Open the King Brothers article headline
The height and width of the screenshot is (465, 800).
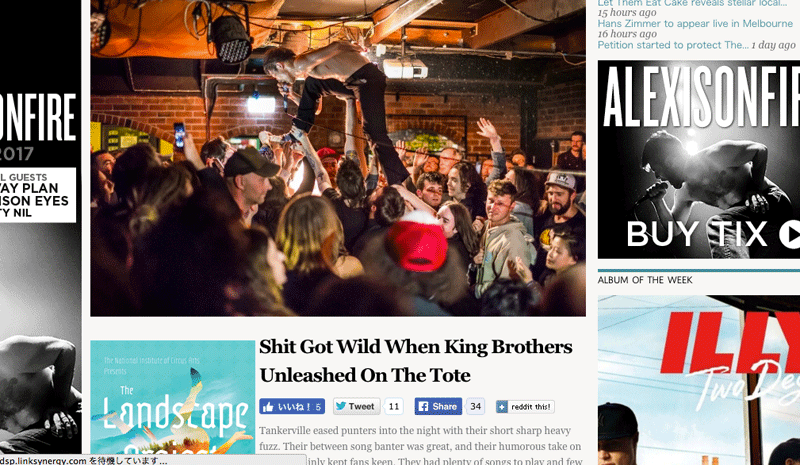click(x=416, y=361)
